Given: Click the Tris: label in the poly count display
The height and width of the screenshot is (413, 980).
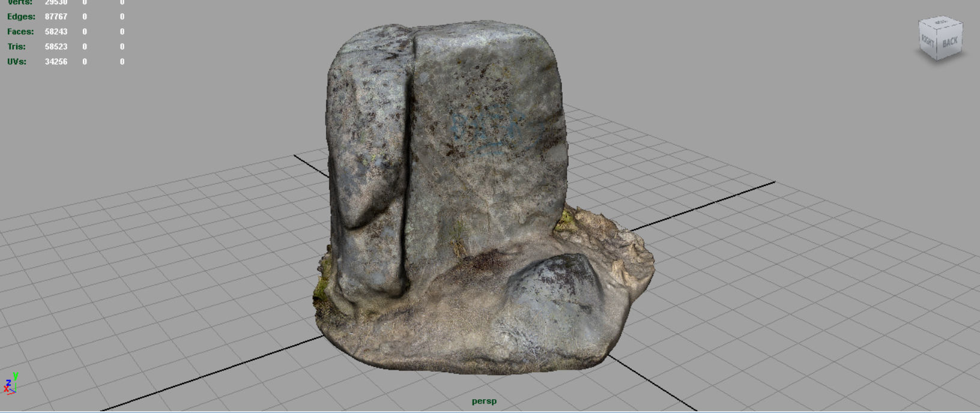Looking at the screenshot, I should (x=16, y=47).
